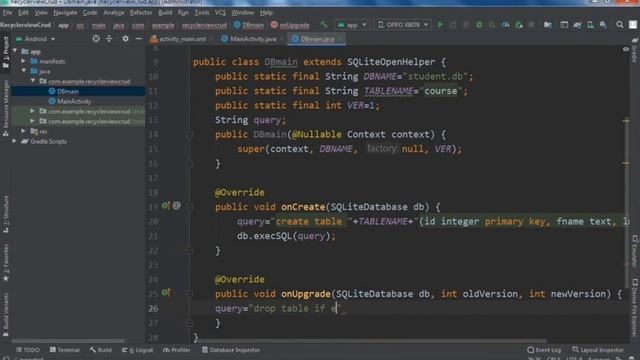640x360 pixels.
Task: Open the app run configuration dropdown
Action: click(x=352, y=25)
